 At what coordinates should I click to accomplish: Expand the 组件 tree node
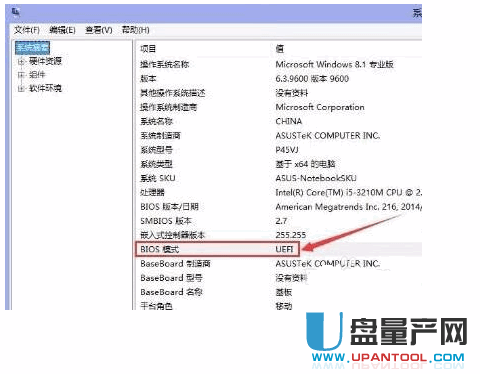(21, 75)
